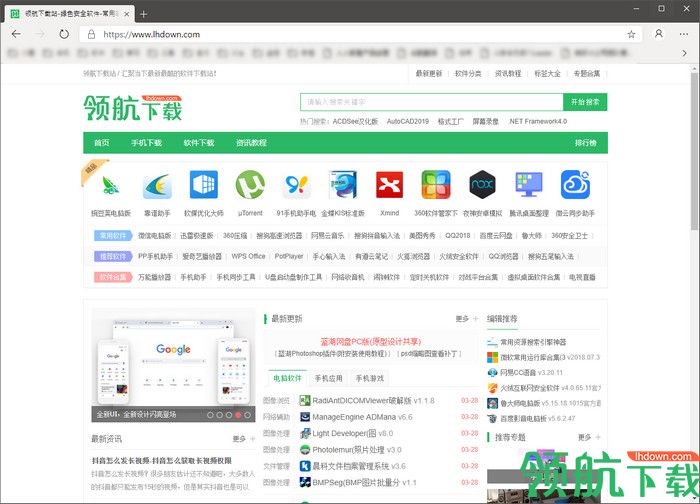
Task: Expand 更多 beside the 最新更新 section heading
Action: click(x=467, y=319)
